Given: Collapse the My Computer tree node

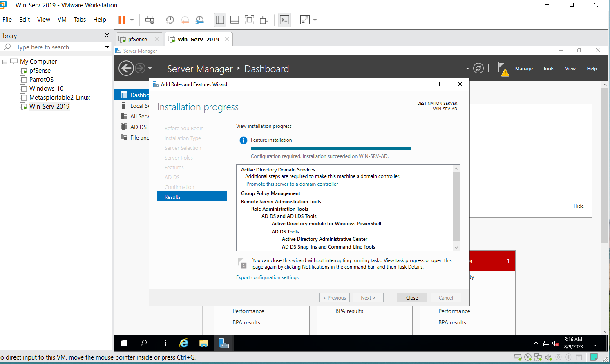Looking at the screenshot, I should click(5, 62).
